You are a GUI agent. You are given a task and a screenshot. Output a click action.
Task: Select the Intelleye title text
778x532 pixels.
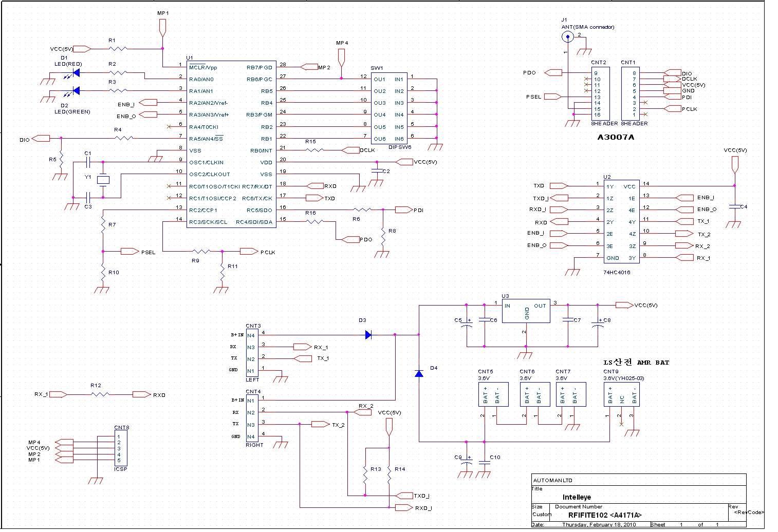point(577,497)
